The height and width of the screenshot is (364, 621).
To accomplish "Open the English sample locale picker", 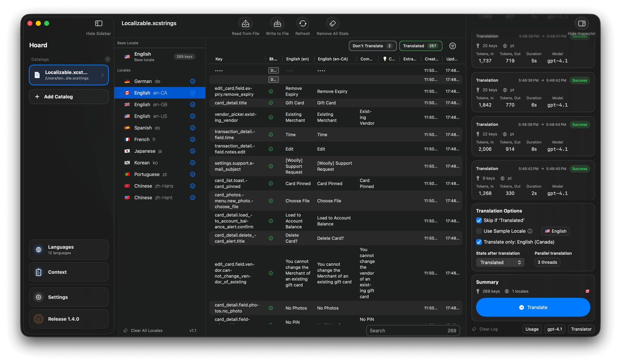I will 555,231.
